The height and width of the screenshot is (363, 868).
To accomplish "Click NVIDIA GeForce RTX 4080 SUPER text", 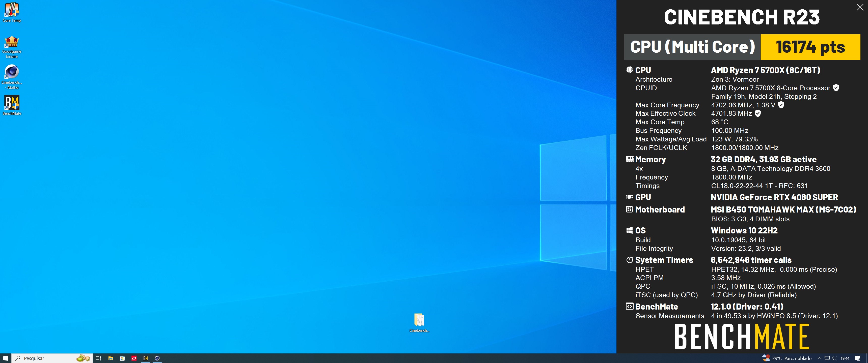I will click(774, 197).
